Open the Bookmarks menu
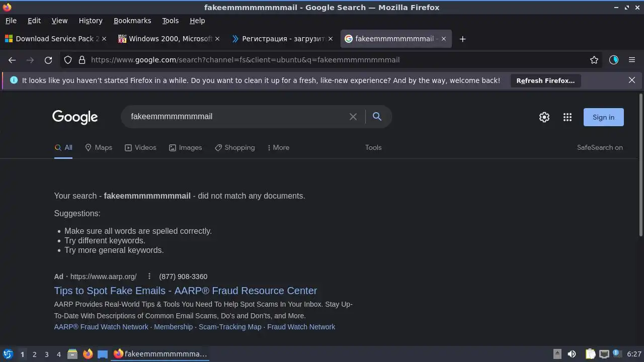 (x=132, y=21)
